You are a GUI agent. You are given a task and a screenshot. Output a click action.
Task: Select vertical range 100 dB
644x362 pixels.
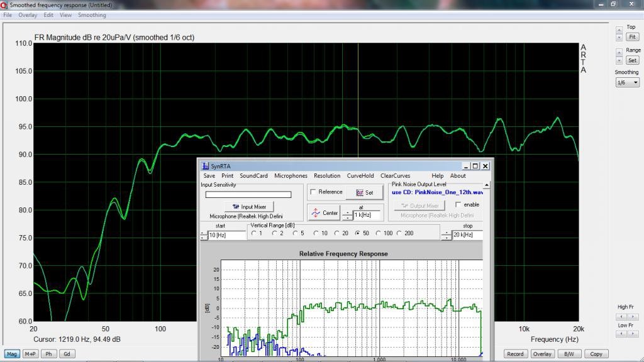378,233
